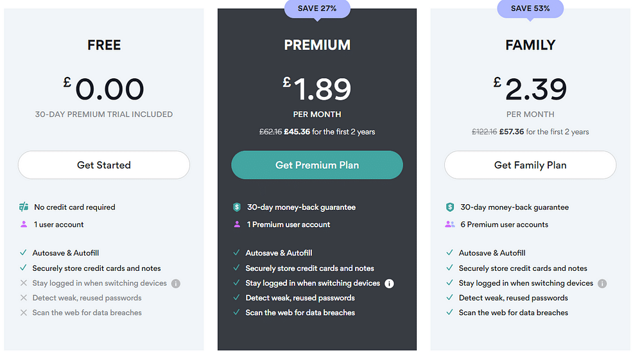
Task: Click the Get Premium Plan button
Action: coord(317,165)
